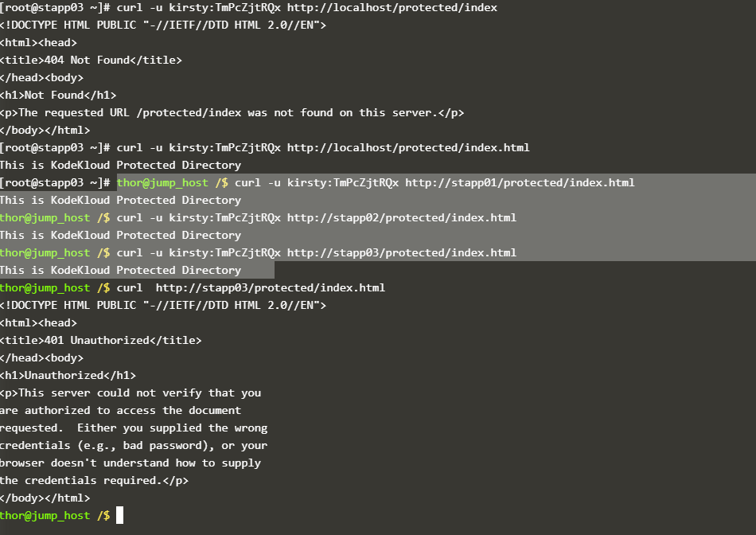
Task: Click the "404 Not Found" title line
Action: (91, 60)
